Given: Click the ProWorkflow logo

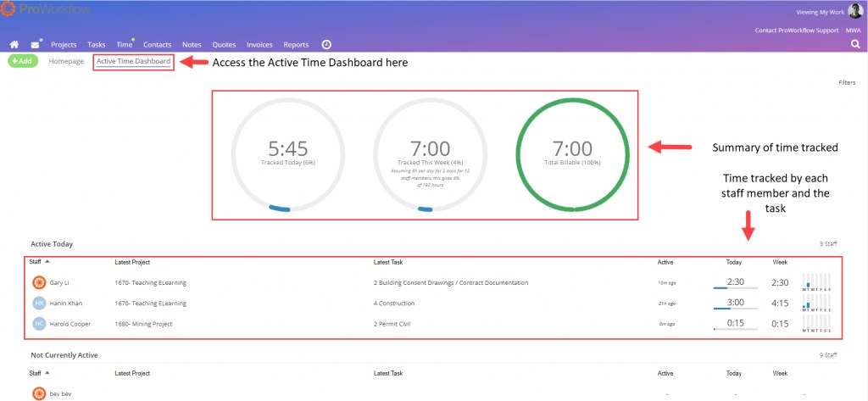Looking at the screenshot, I should pos(46,9).
